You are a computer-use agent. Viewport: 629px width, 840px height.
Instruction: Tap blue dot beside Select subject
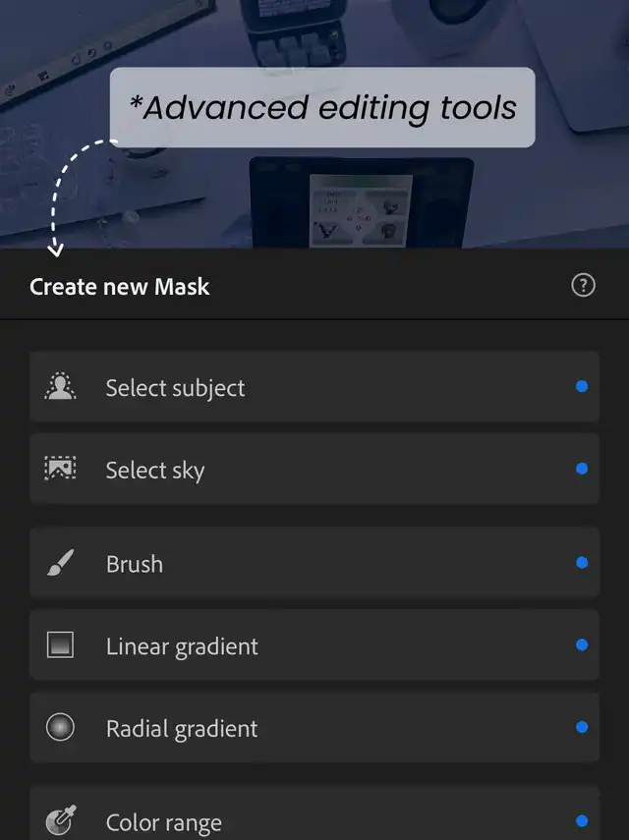[582, 387]
